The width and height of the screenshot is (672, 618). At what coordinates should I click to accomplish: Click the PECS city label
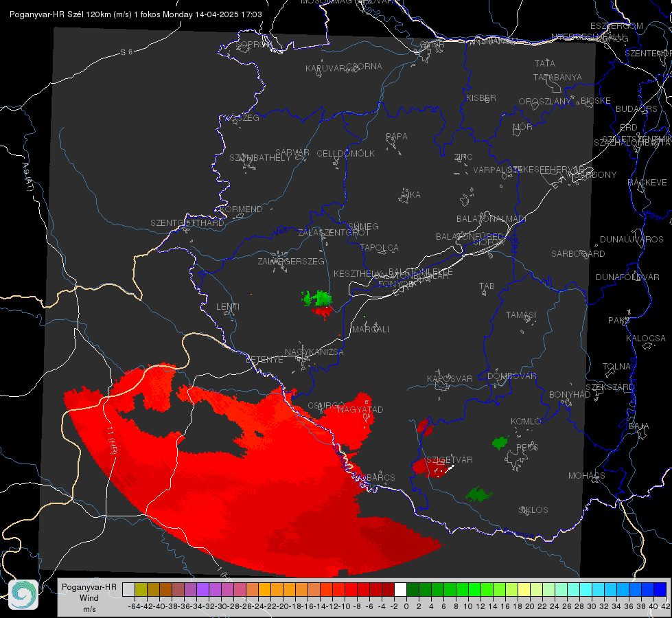click(527, 447)
